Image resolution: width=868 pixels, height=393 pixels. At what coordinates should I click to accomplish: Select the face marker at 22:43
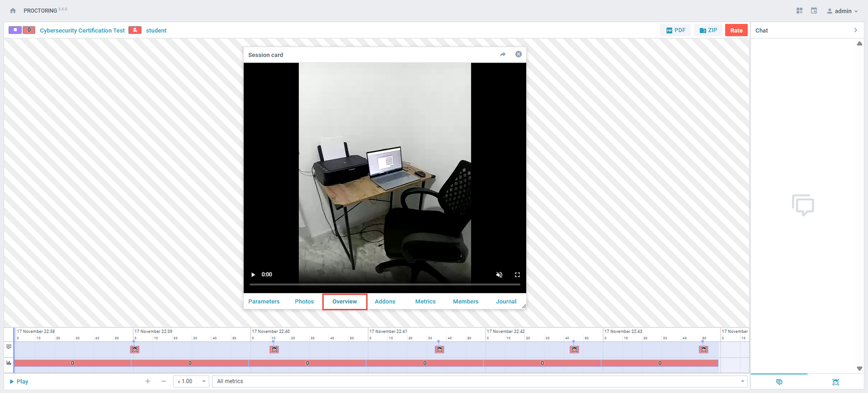click(704, 350)
